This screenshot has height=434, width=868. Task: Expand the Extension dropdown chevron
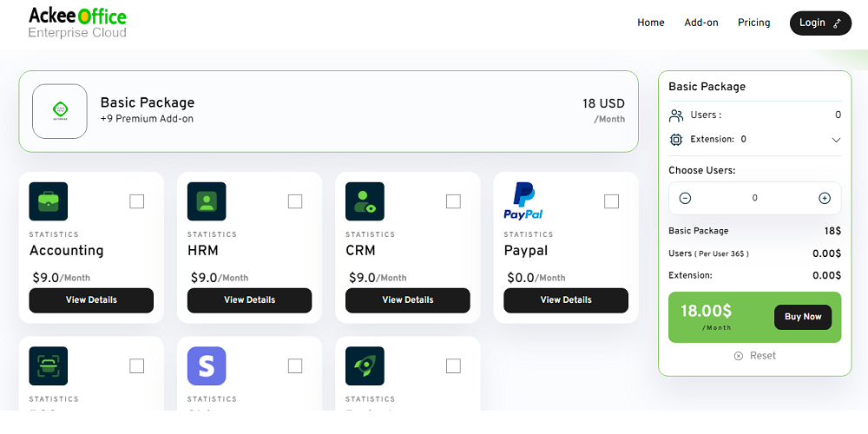click(836, 140)
